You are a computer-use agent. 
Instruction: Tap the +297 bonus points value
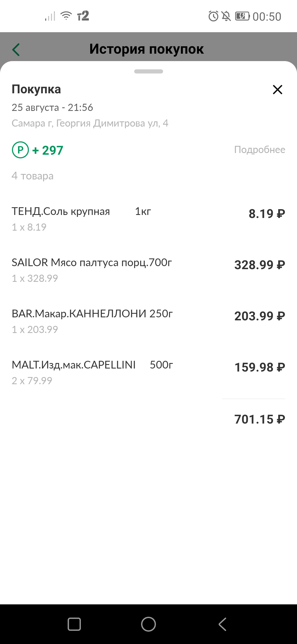tap(48, 150)
